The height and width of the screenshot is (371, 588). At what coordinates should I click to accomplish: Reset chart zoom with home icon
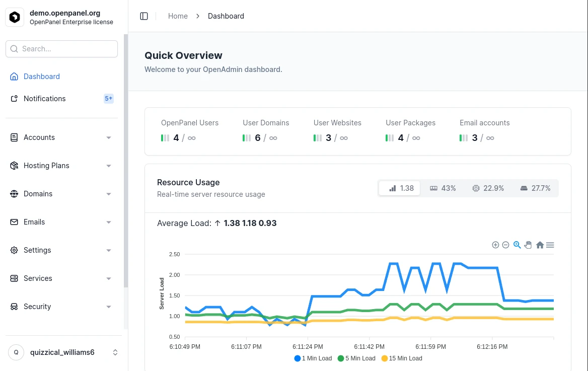[x=540, y=245]
